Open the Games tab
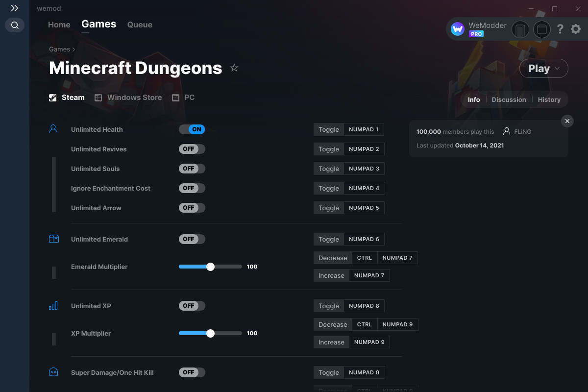The width and height of the screenshot is (588, 392). (99, 24)
